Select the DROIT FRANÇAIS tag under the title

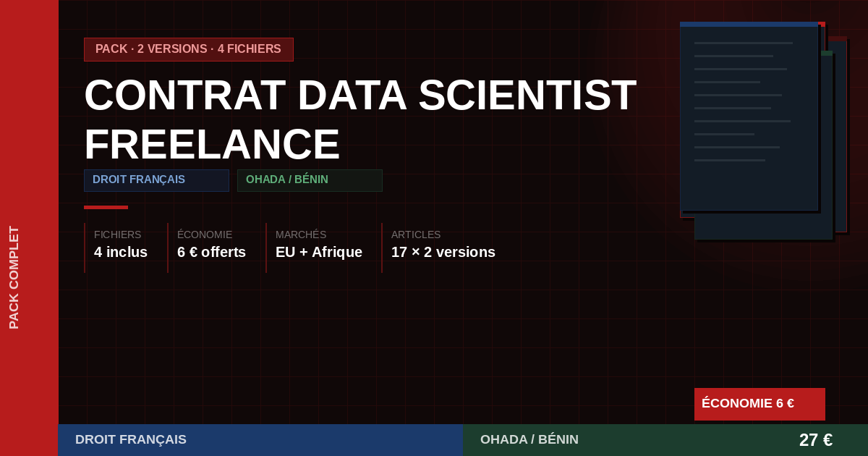click(156, 180)
